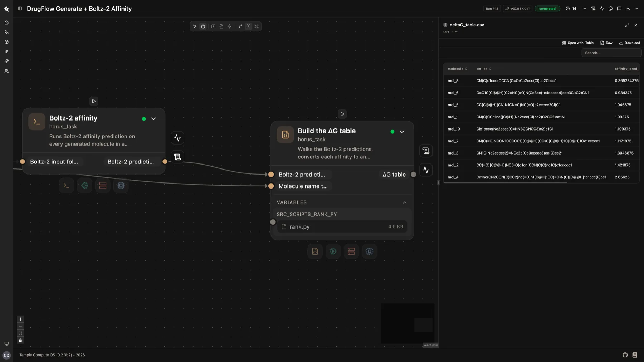The width and height of the screenshot is (644, 362).
Task: Click the add node plus-square tool
Action: tap(213, 26)
